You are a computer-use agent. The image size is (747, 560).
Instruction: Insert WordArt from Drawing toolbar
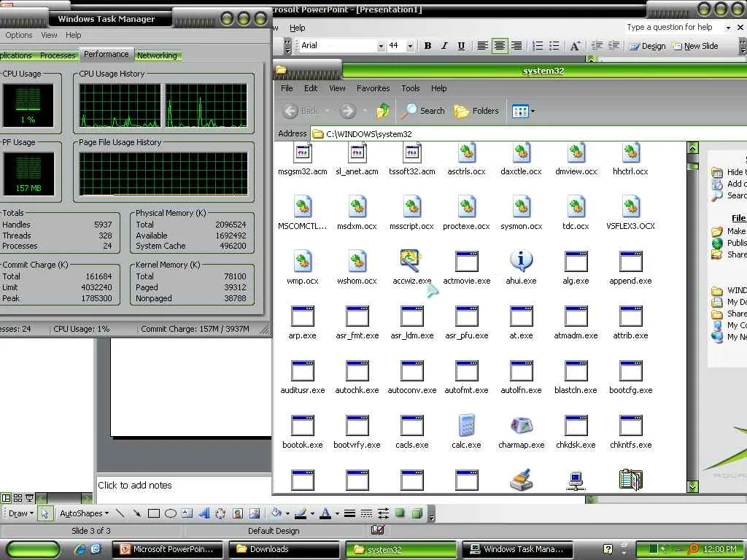[x=204, y=513]
